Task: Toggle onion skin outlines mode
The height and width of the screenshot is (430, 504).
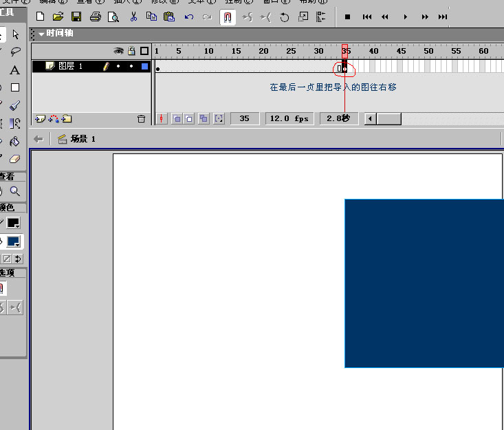Action: (188, 118)
